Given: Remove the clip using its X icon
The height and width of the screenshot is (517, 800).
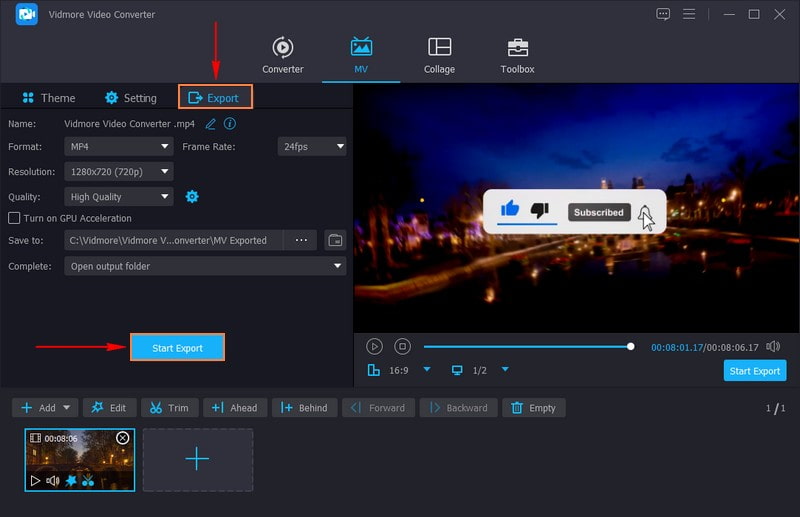Looking at the screenshot, I should 123,438.
